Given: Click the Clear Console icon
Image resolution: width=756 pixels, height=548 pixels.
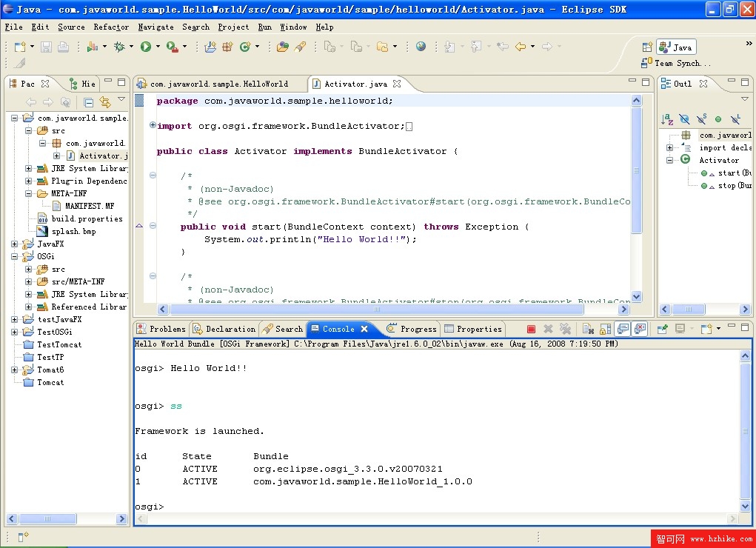Looking at the screenshot, I should [x=588, y=329].
